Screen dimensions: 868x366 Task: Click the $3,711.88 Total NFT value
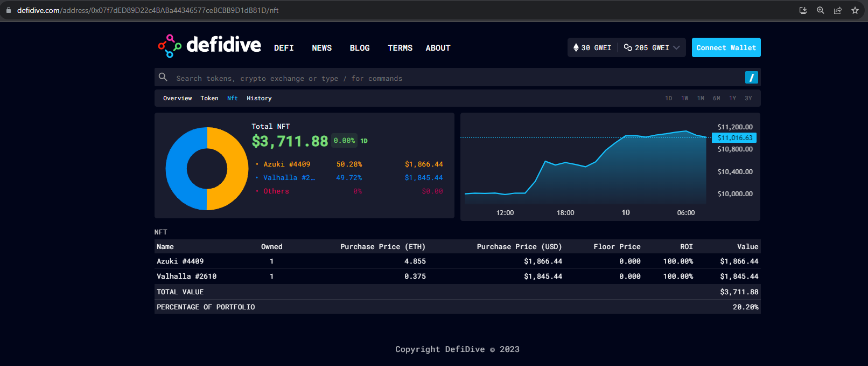pyautogui.click(x=290, y=141)
